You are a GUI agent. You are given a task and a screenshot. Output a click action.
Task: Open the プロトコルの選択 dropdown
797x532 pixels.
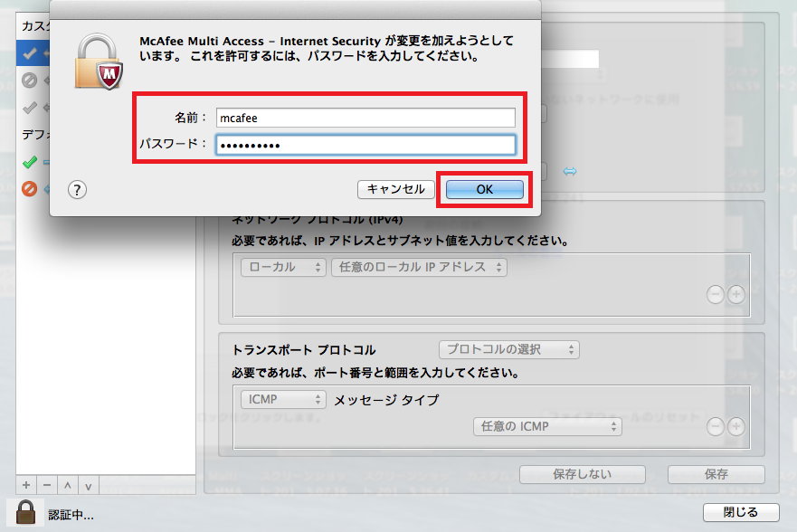pos(509,349)
